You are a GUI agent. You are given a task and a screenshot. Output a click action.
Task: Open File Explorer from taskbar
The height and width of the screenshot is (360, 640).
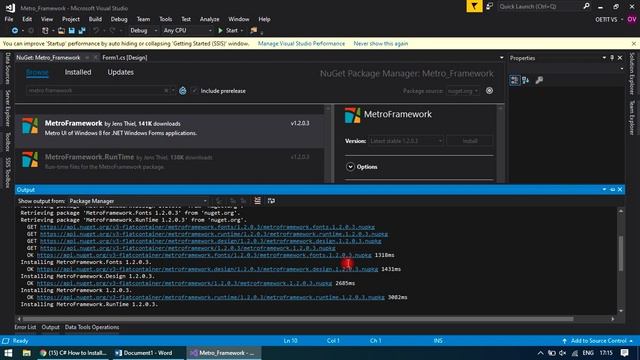27,353
